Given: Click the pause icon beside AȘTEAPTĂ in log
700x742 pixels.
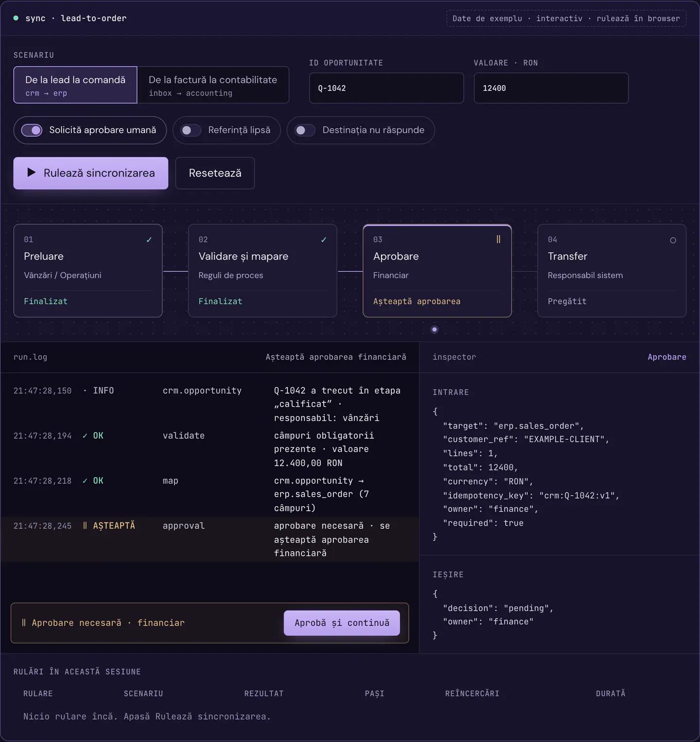Looking at the screenshot, I should pos(85,525).
